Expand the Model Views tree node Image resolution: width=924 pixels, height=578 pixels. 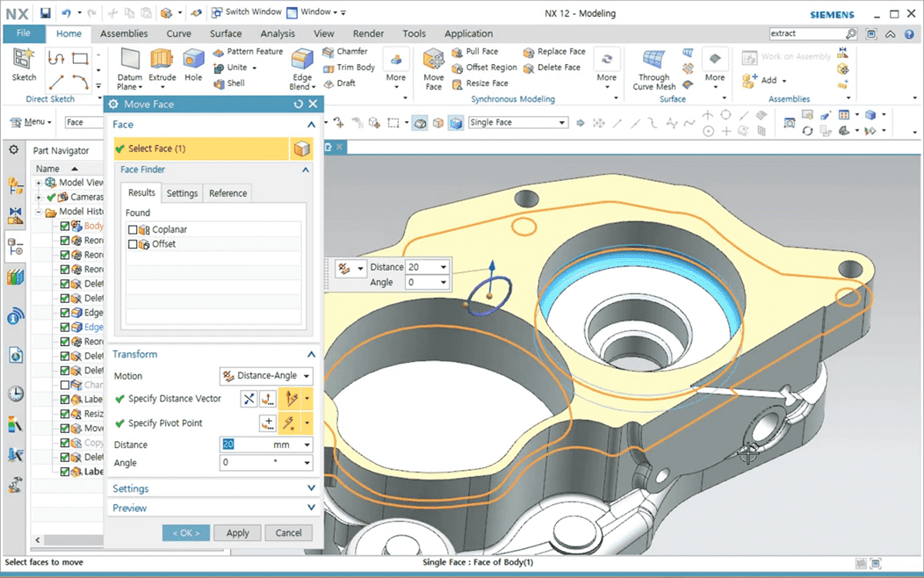[x=38, y=183]
